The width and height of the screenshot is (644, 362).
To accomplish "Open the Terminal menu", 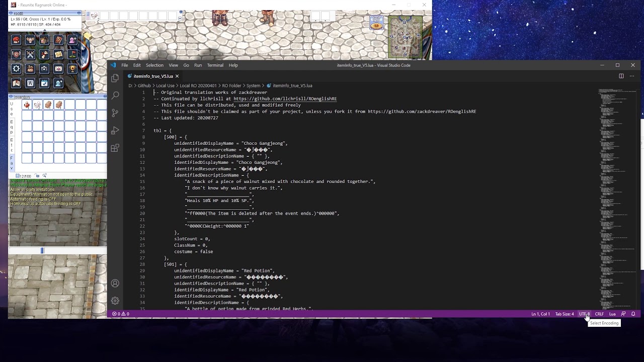I will (x=215, y=65).
